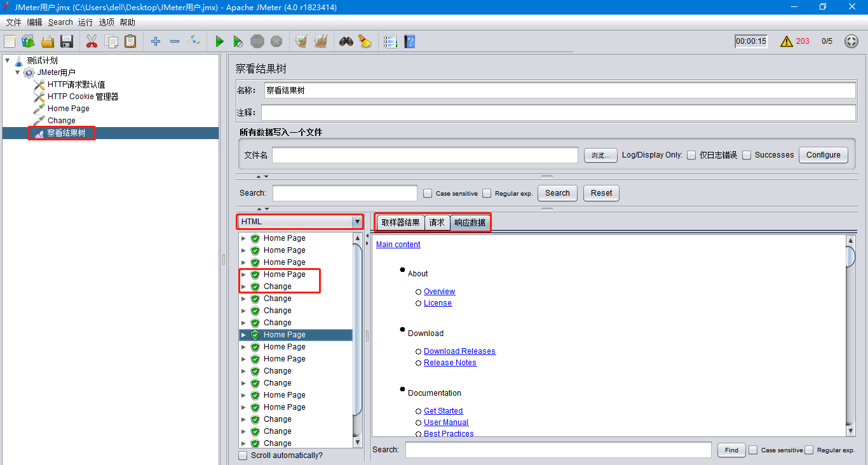
Task: Open search with the binoculars icon
Action: tap(346, 41)
